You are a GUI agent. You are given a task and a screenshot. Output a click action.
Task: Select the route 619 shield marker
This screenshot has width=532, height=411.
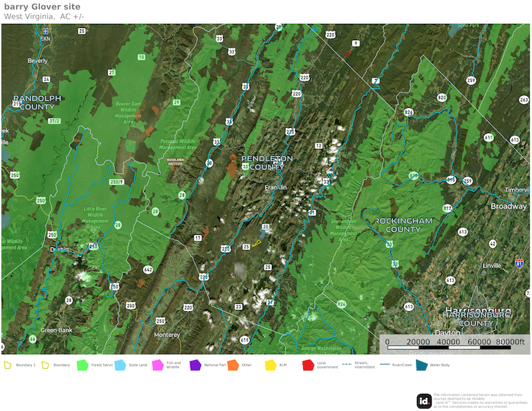pos(245,340)
